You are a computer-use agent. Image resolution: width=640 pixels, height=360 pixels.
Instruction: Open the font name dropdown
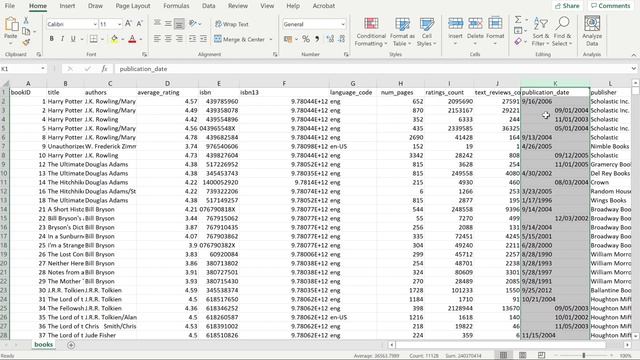[95, 24]
